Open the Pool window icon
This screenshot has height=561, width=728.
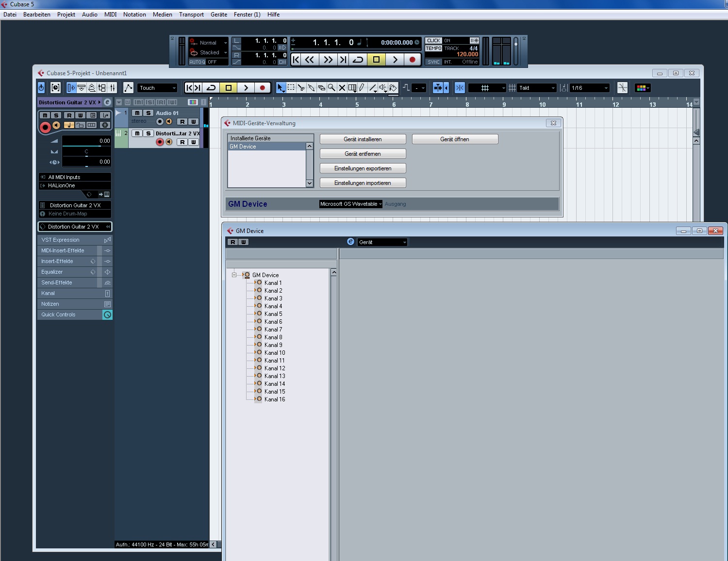(102, 88)
